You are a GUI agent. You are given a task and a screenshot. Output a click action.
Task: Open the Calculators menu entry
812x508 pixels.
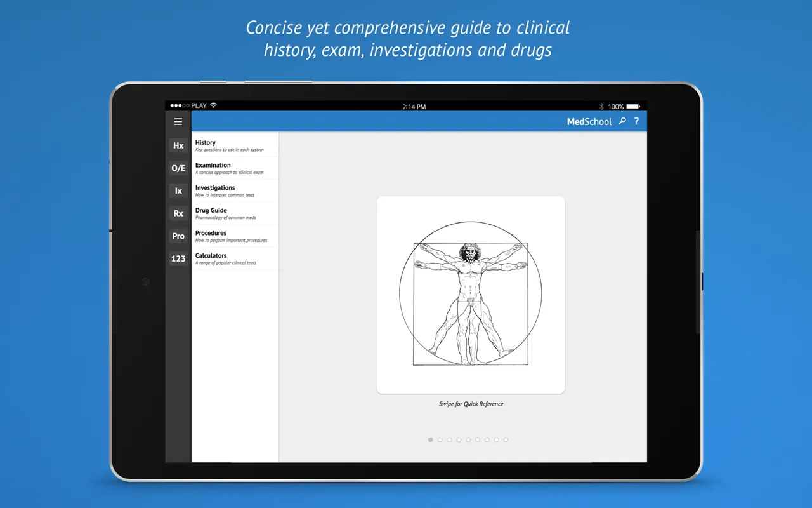coord(235,258)
